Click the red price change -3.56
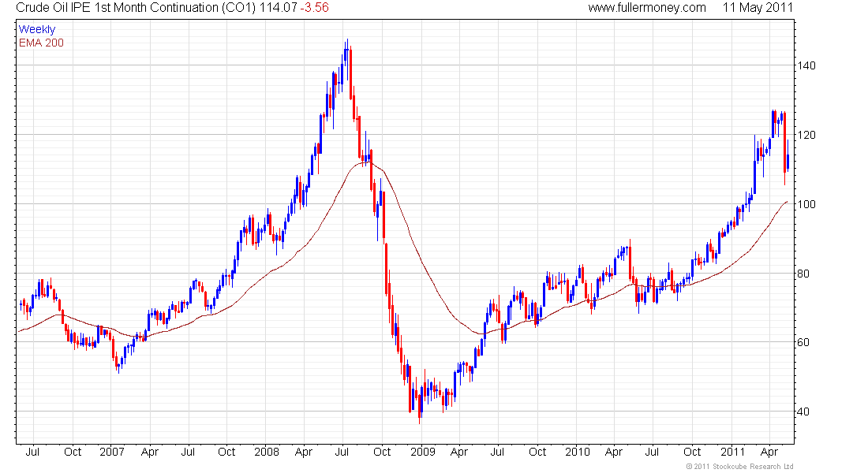Viewport: 868px width, 473px height. [314, 8]
